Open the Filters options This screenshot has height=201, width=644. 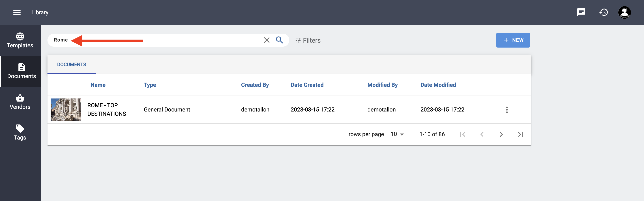pos(308,40)
